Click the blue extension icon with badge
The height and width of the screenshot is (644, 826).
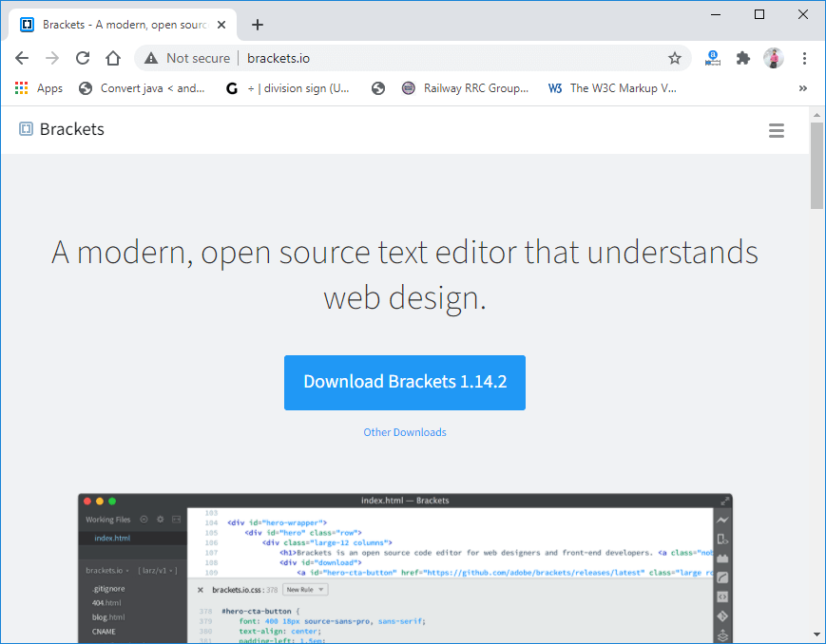(x=713, y=58)
